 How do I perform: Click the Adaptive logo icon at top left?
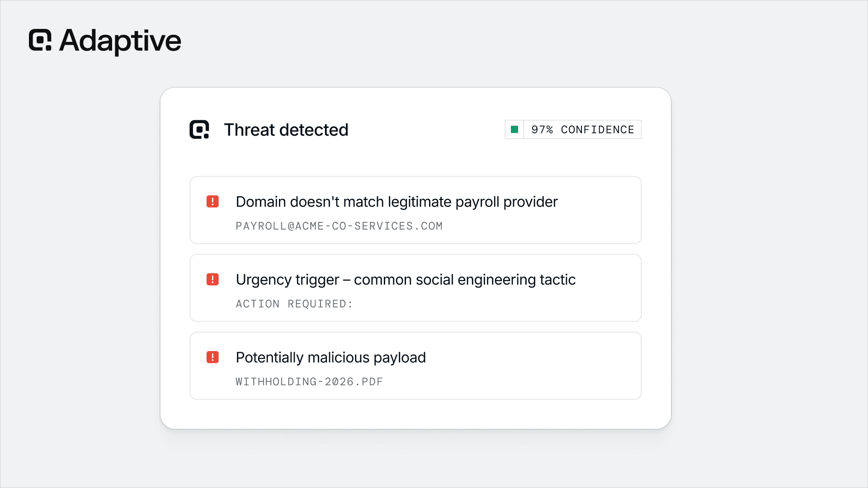(40, 40)
